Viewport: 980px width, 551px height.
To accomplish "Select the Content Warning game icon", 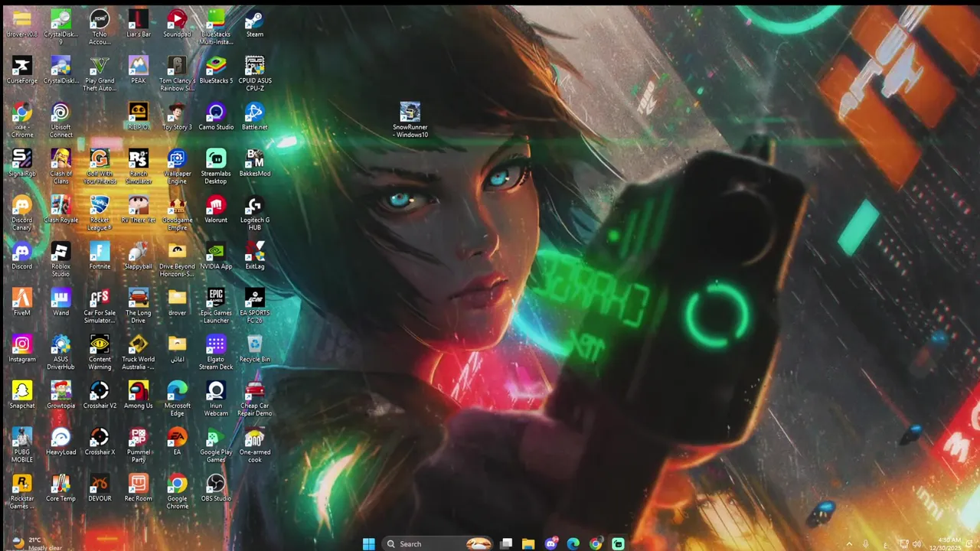I will tap(100, 354).
